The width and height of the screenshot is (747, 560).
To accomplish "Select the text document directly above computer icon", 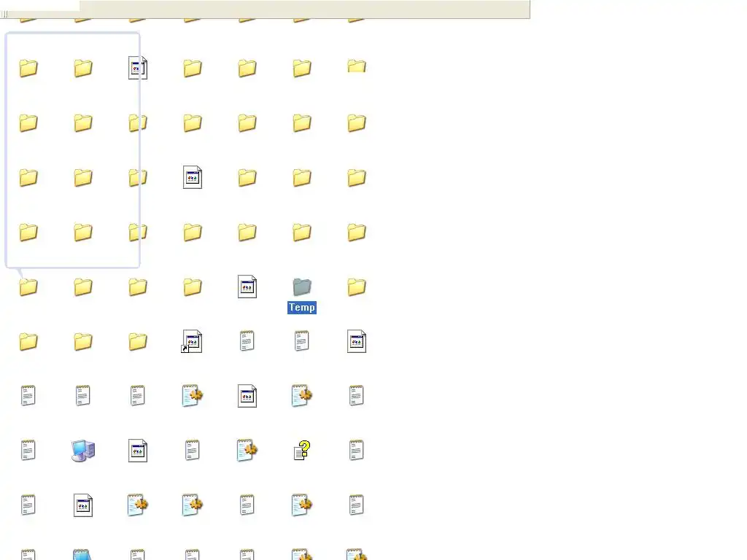I will 83,396.
